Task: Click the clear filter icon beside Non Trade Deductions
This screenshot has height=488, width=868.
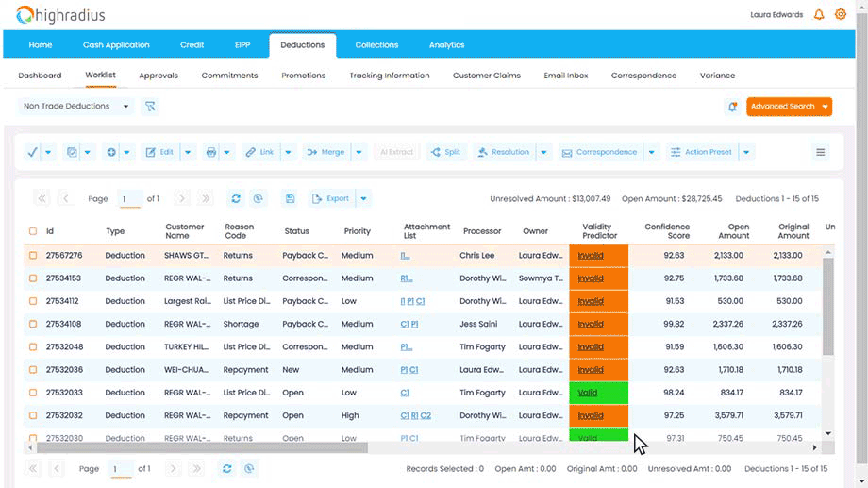Action: (x=150, y=107)
